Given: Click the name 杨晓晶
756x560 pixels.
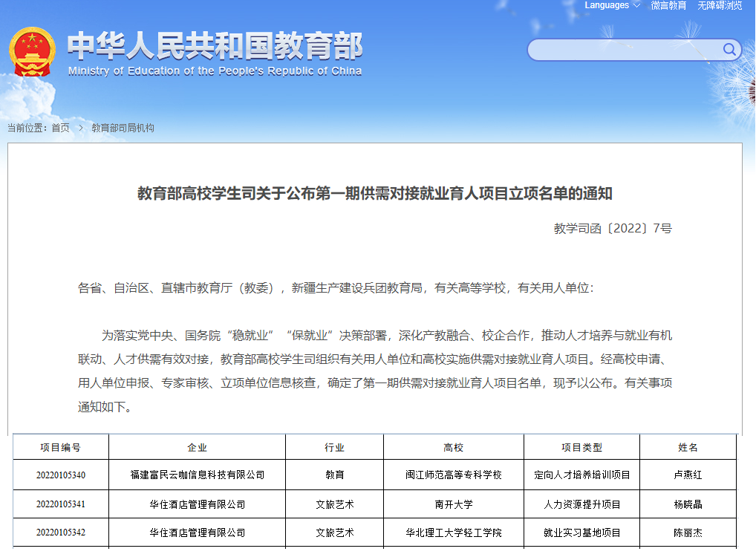Looking at the screenshot, I should coord(688,504).
